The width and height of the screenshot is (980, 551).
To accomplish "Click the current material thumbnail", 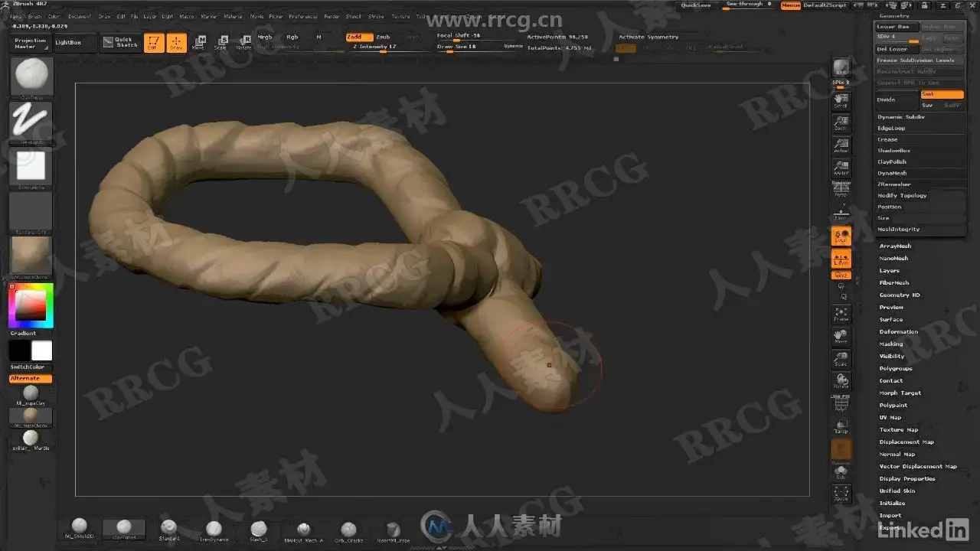I will click(31, 256).
